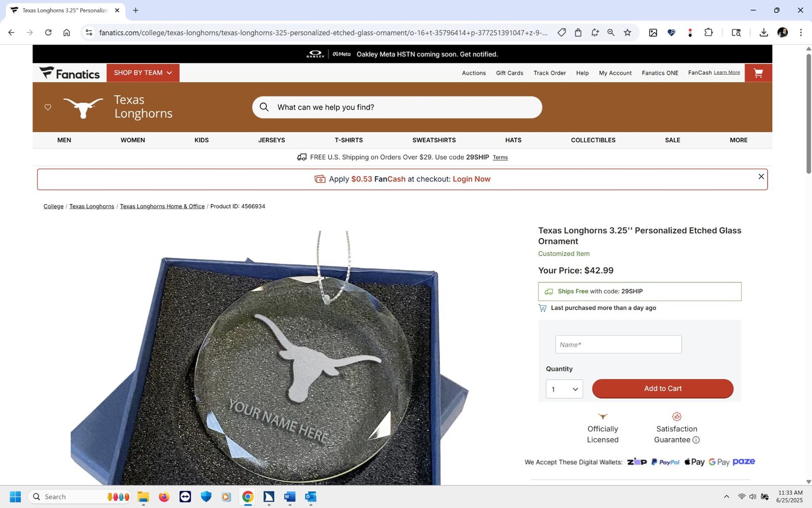Click the page vertical scrollbar
This screenshot has width=812, height=508.
tap(808, 264)
